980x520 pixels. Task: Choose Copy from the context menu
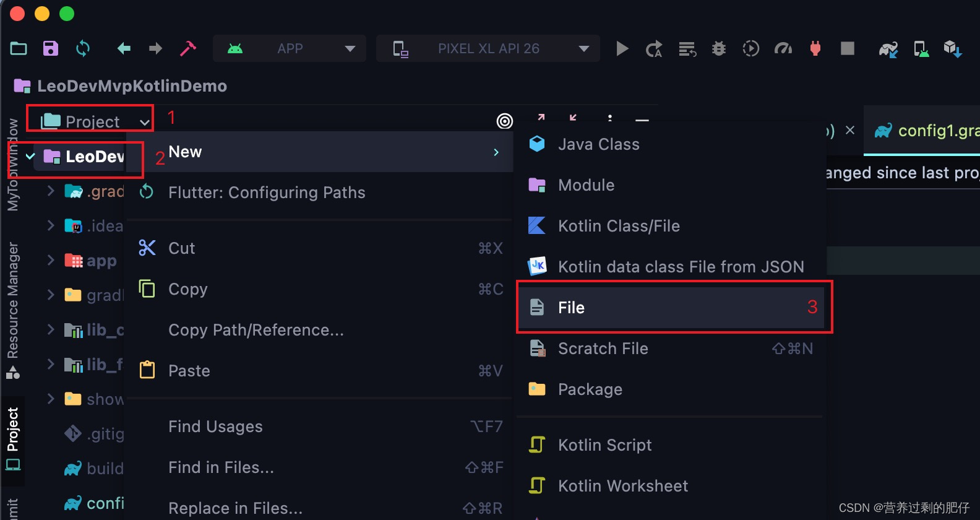click(x=319, y=289)
